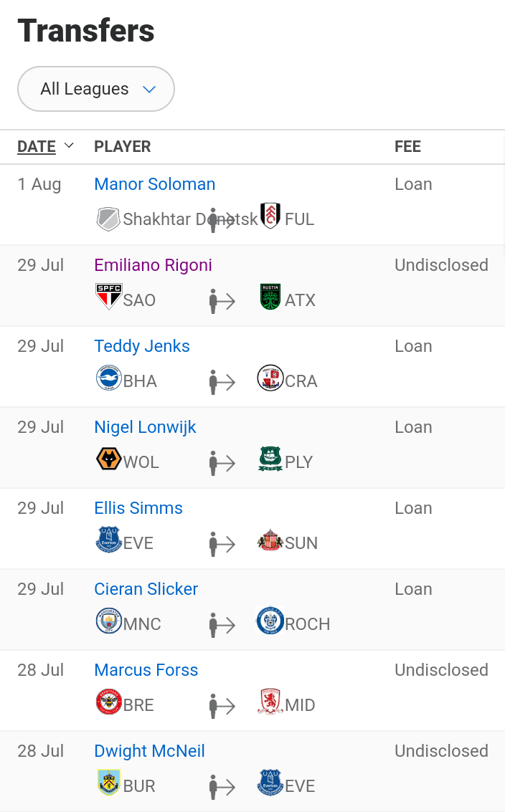Click the Sunderland SUN club crest
Viewport: 505px width, 812px height.
(x=270, y=540)
